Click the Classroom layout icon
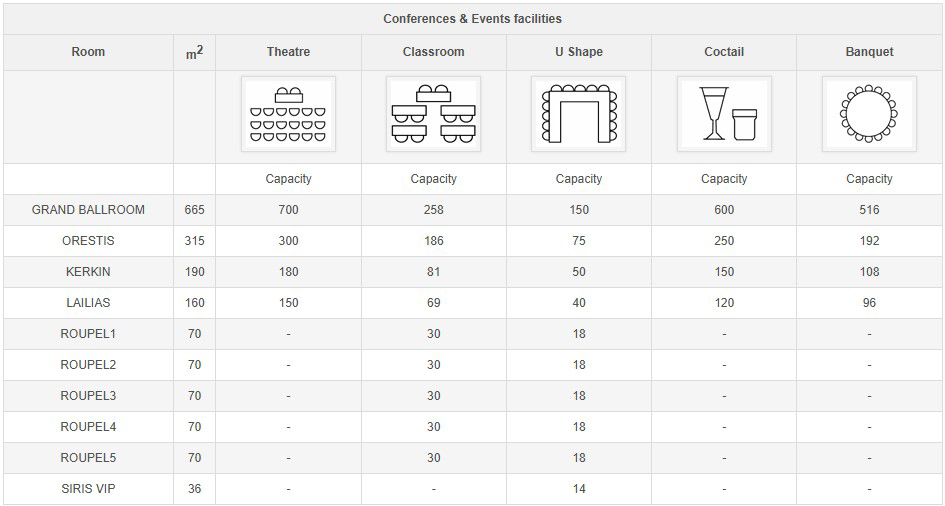This screenshot has width=945, height=506. click(433, 114)
